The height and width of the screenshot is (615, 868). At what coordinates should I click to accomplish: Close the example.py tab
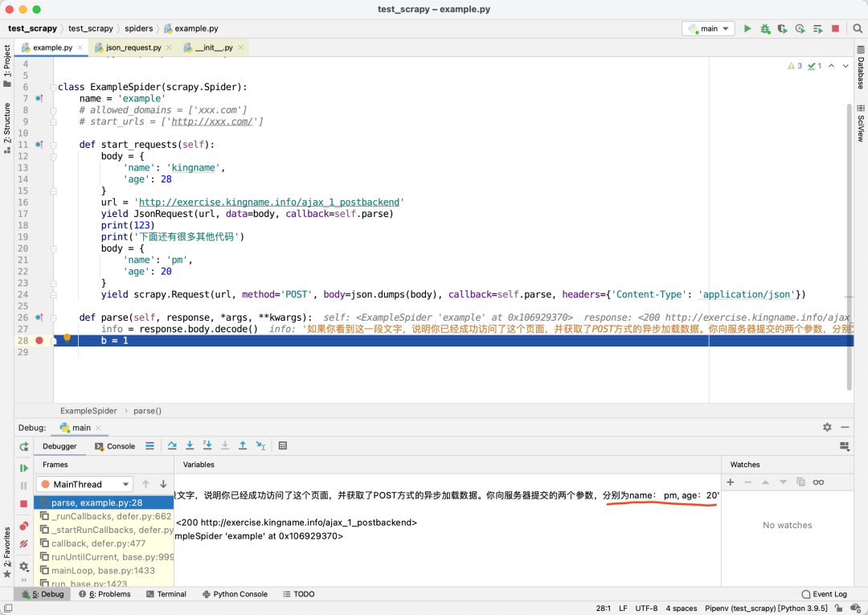pyautogui.click(x=80, y=47)
